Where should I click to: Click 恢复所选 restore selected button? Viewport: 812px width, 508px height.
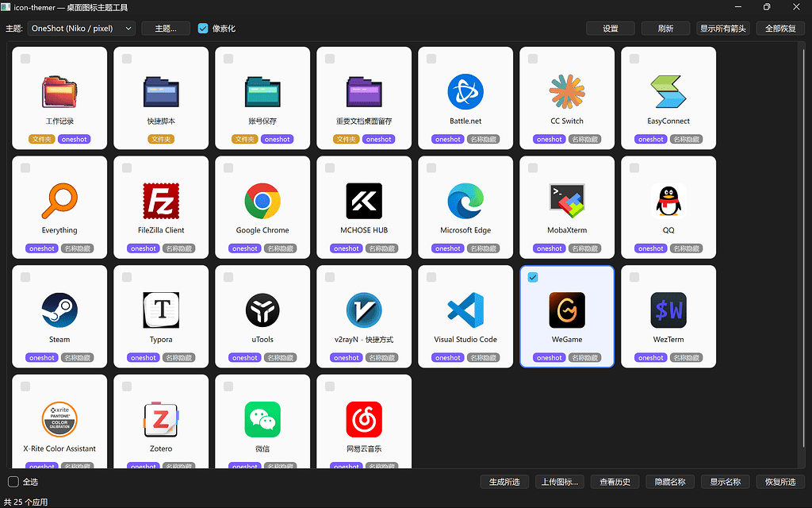(x=780, y=482)
